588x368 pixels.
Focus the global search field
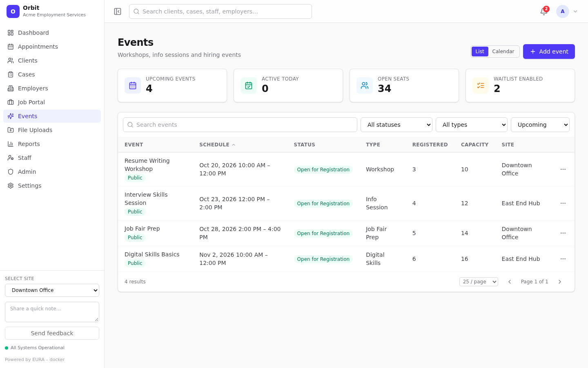click(220, 11)
